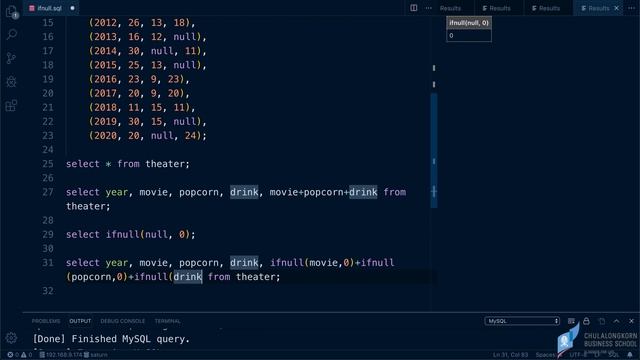This screenshot has width=640, height=360.
Task: Open the Run and Debug view
Action: point(11,82)
